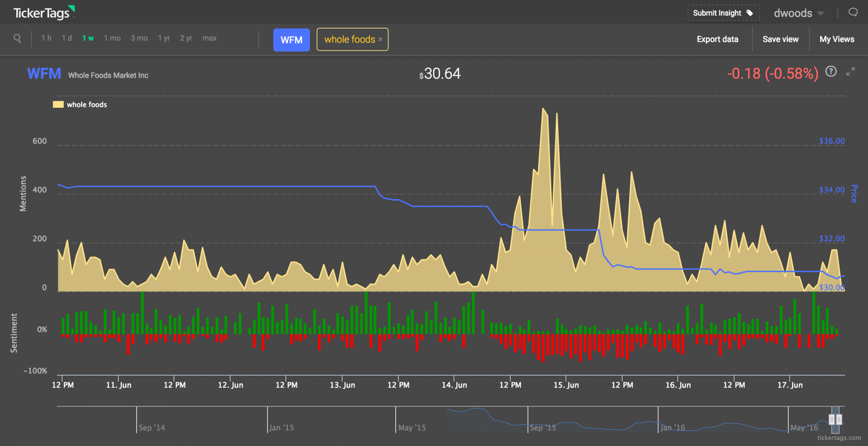This screenshot has width=868, height=446.
Task: Click Save view
Action: (780, 39)
